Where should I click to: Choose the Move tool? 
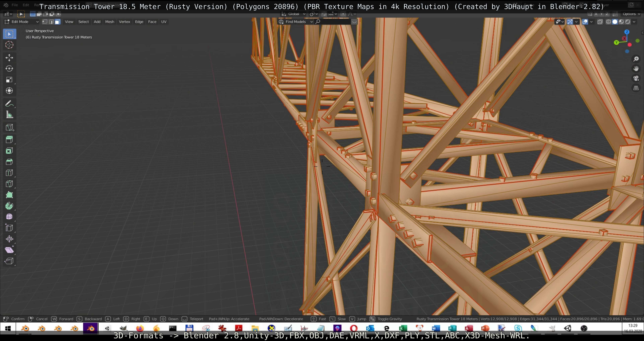click(10, 58)
